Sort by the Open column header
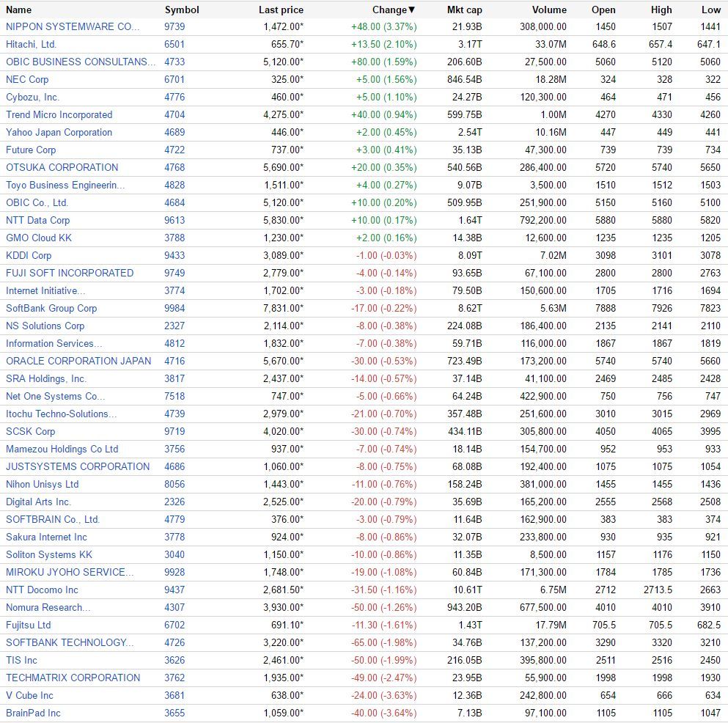Screen dimensions: 728x723 [x=603, y=10]
